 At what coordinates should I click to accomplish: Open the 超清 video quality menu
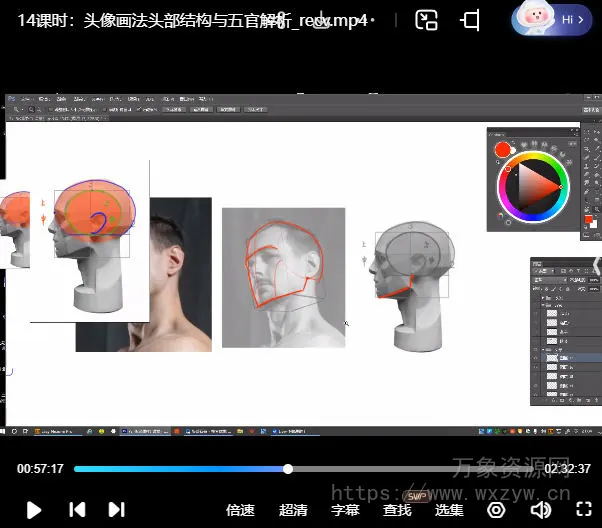tap(293, 510)
